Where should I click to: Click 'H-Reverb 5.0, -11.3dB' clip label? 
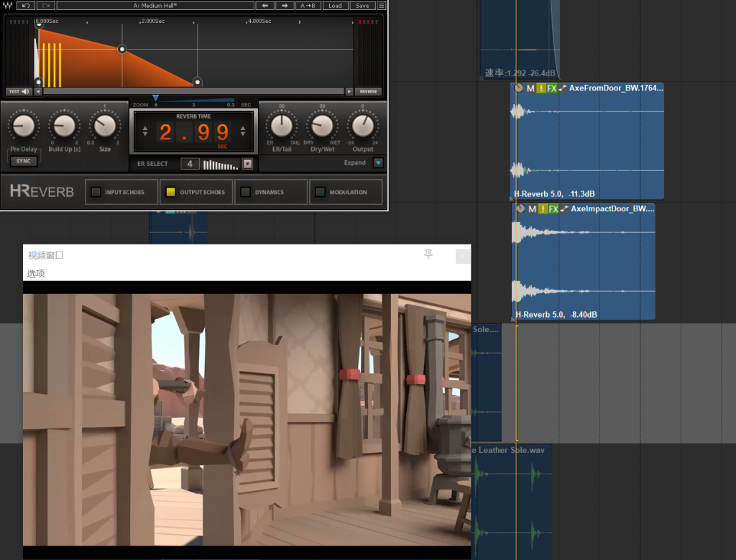tap(554, 194)
